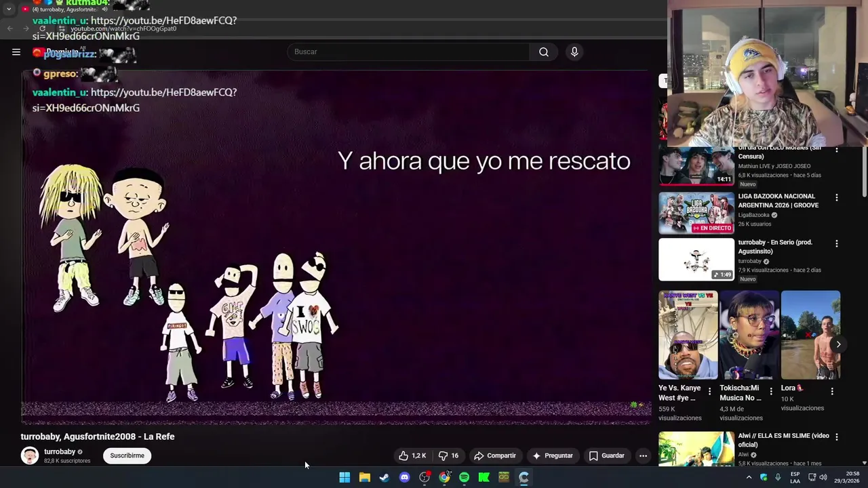Open options for Alwi ELLA ES MI SLIME
Image resolution: width=868 pixels, height=488 pixels.
point(836,437)
